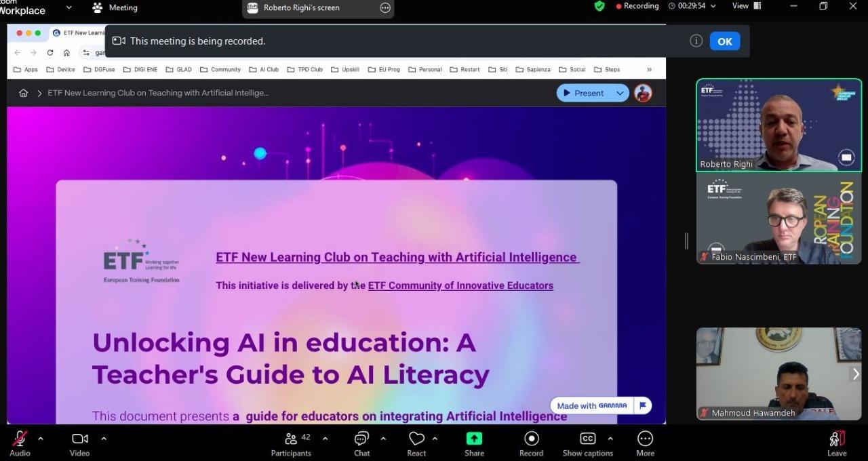Open screen share options ellipsis
868x461 pixels.
tap(385, 8)
